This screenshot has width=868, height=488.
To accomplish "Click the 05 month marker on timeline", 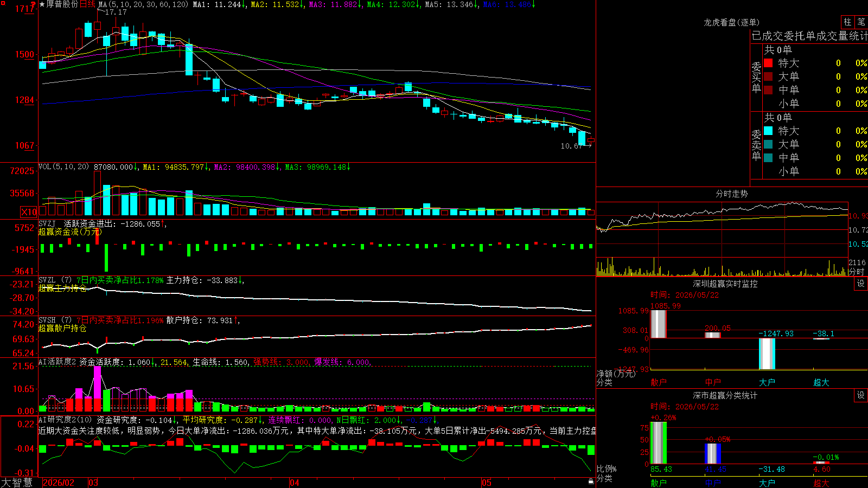I will (487, 483).
